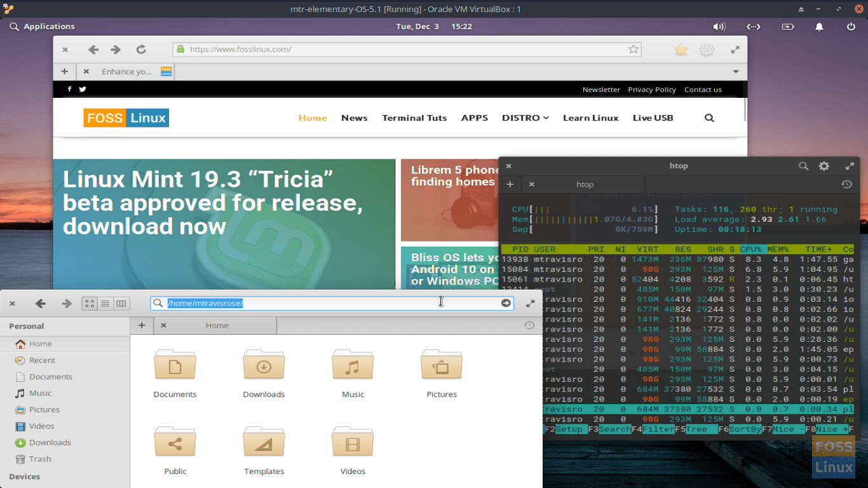Open the Downloads folder icon

[264, 365]
